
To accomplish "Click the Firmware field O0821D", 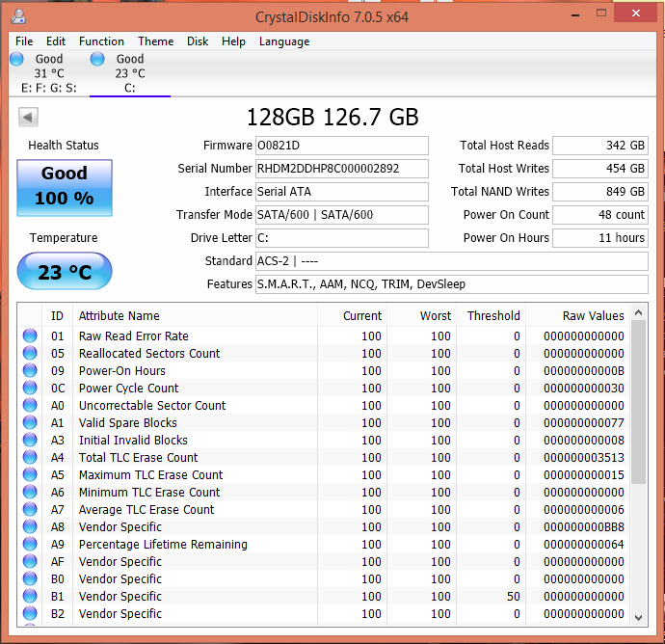I will pyautogui.click(x=342, y=146).
